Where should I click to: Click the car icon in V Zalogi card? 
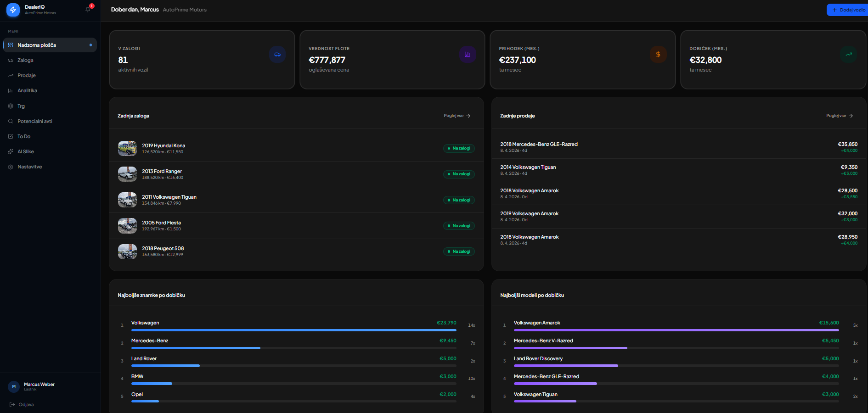pos(277,55)
